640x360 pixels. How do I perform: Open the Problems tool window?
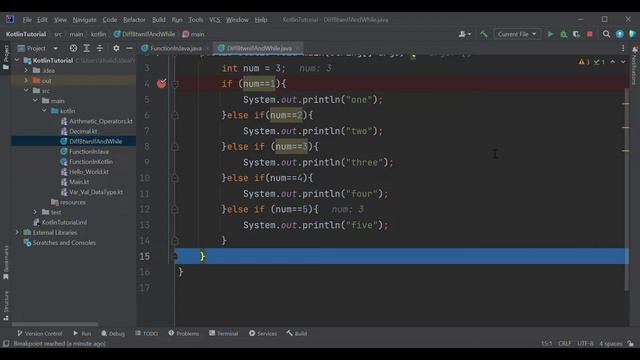pyautogui.click(x=184, y=333)
